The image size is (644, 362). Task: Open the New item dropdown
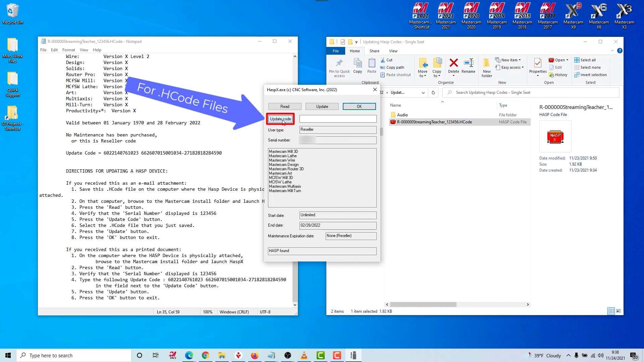[x=508, y=60]
